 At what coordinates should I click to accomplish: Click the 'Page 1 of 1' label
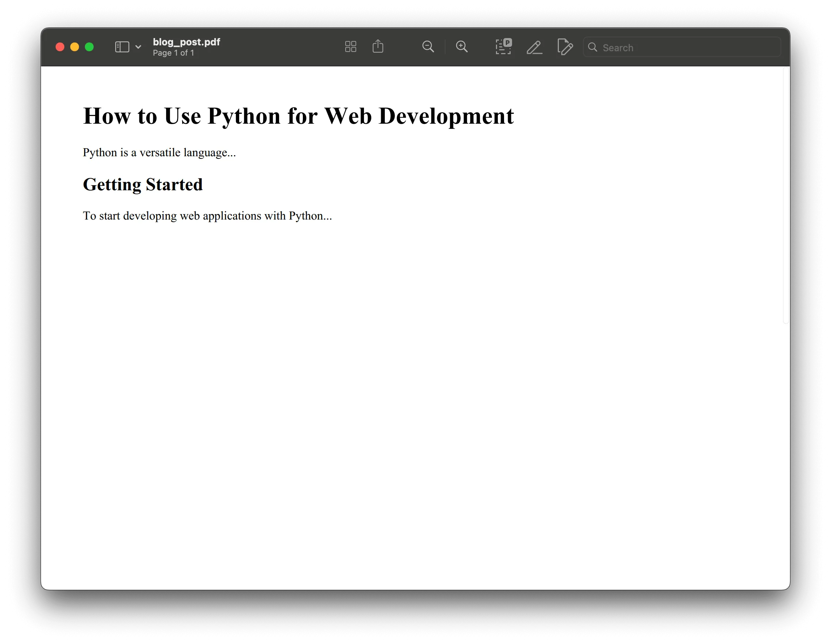tap(173, 53)
